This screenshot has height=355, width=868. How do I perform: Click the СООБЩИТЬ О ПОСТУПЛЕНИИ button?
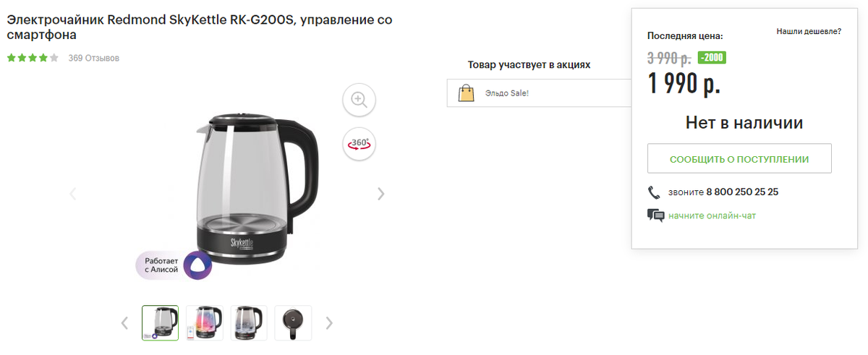coord(739,158)
